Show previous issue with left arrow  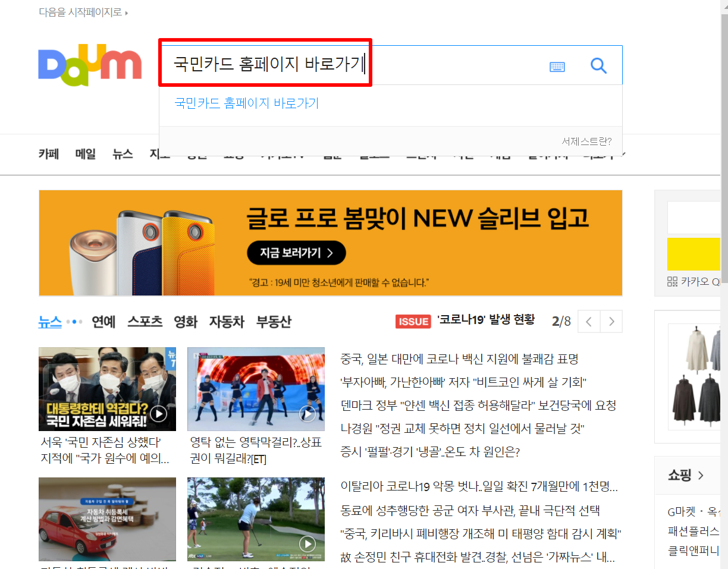[589, 322]
